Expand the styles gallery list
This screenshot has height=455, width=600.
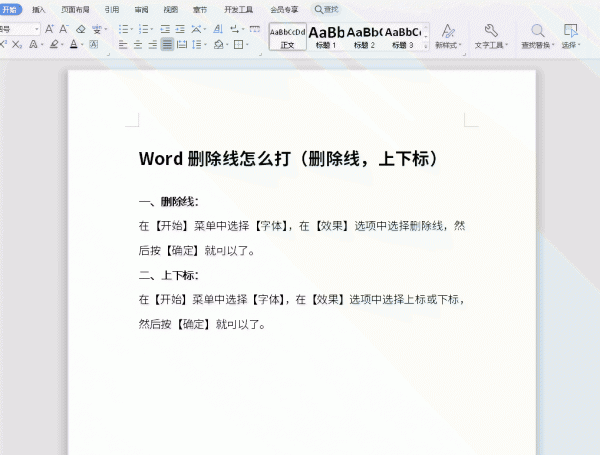(426, 46)
